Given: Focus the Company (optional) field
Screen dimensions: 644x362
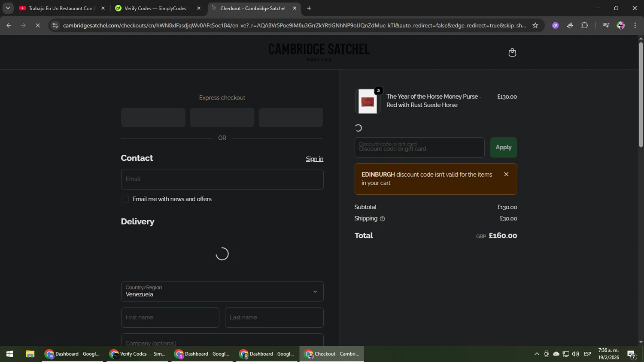Looking at the screenshot, I should (222, 340).
